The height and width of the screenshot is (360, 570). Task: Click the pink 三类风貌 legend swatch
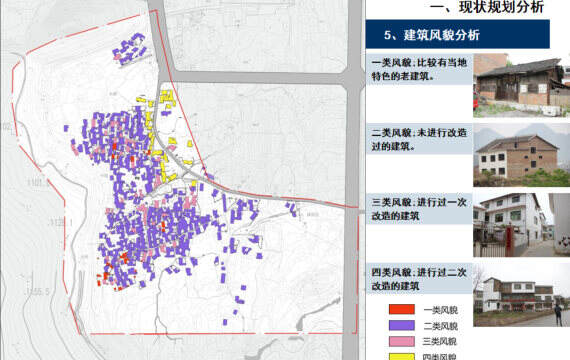[x=402, y=341]
